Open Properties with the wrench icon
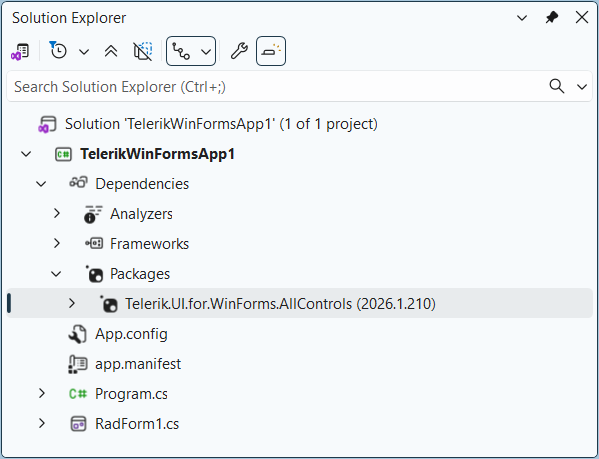This screenshot has width=599, height=459. (x=239, y=51)
